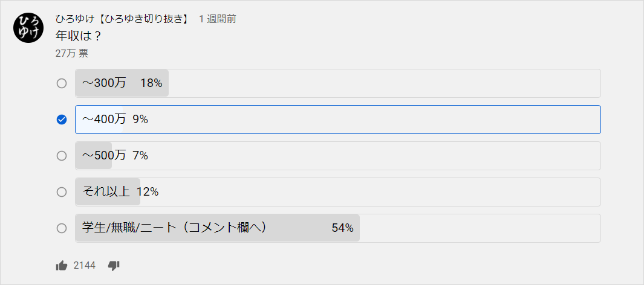This screenshot has width=644, height=285.
Task: Pick the 学生/無職/ニート radio button
Action: (62, 228)
